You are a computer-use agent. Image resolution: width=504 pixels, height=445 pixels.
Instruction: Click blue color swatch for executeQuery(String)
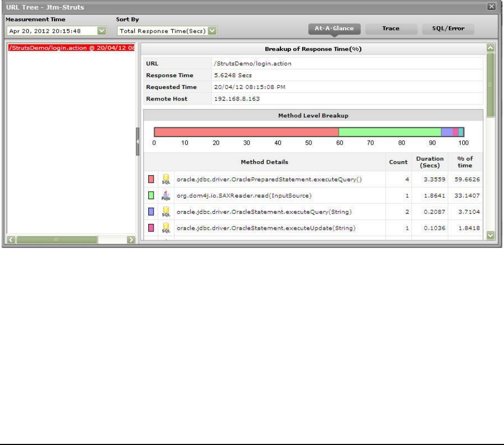pyautogui.click(x=151, y=212)
